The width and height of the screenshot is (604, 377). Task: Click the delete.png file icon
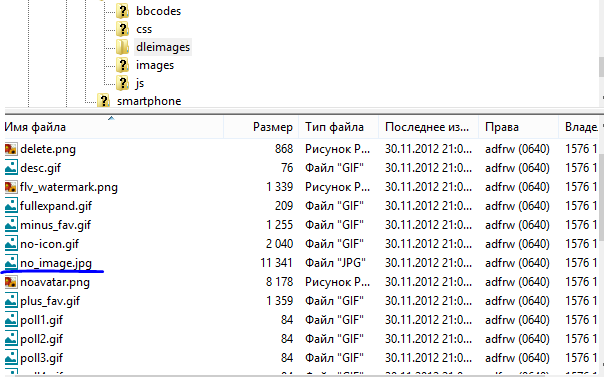[11, 149]
